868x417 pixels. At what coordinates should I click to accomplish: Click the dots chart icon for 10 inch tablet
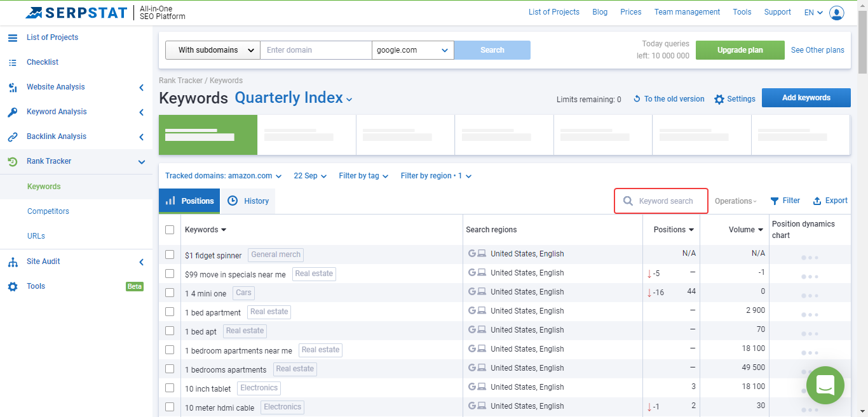(810, 390)
